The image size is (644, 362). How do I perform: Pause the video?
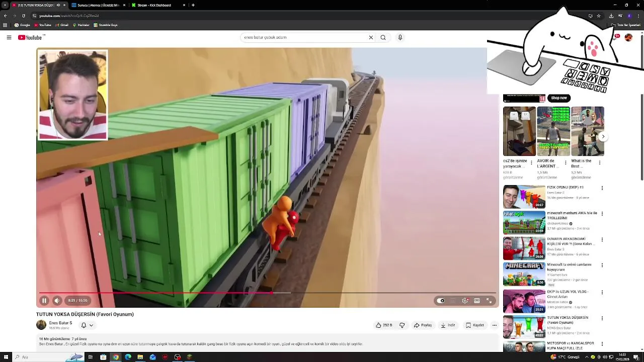pyautogui.click(x=44, y=301)
